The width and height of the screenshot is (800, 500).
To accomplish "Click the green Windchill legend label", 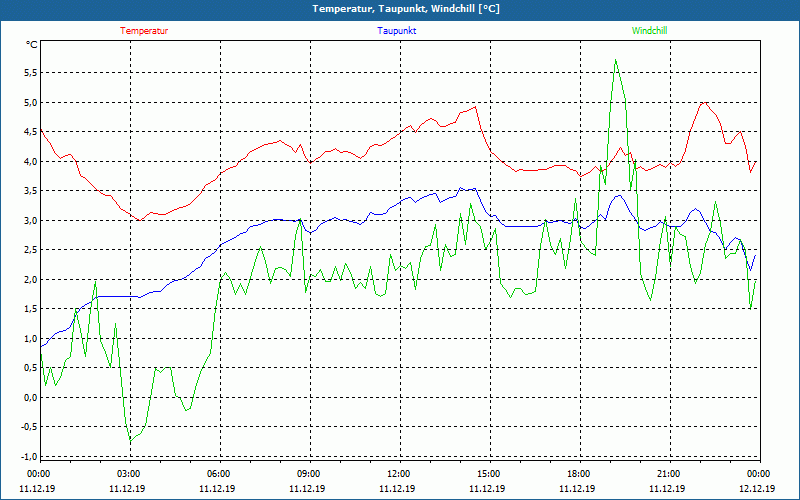I will tap(649, 31).
